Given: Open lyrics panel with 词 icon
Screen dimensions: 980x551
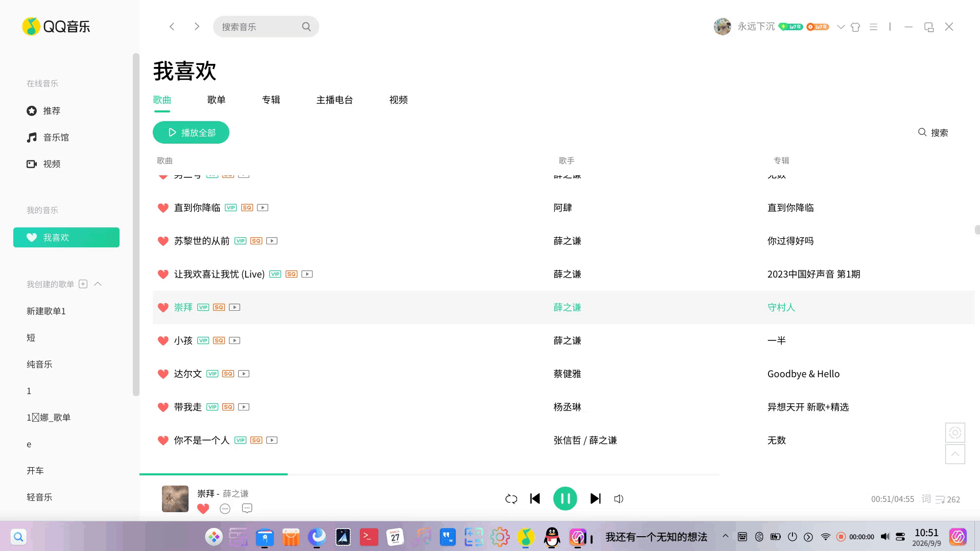Looking at the screenshot, I should (x=926, y=499).
